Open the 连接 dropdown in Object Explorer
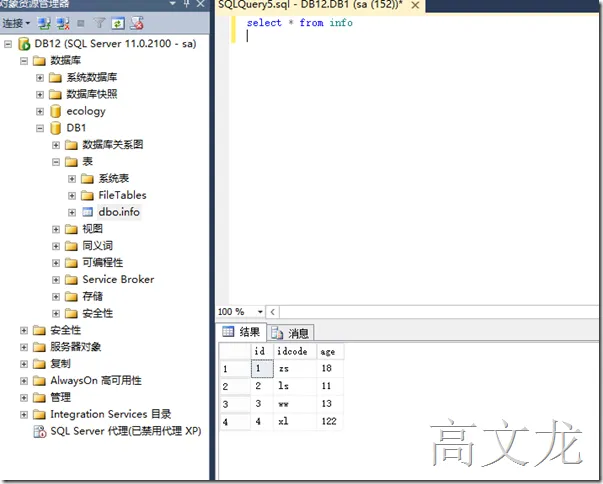The width and height of the screenshot is (603, 484). (x=16, y=23)
